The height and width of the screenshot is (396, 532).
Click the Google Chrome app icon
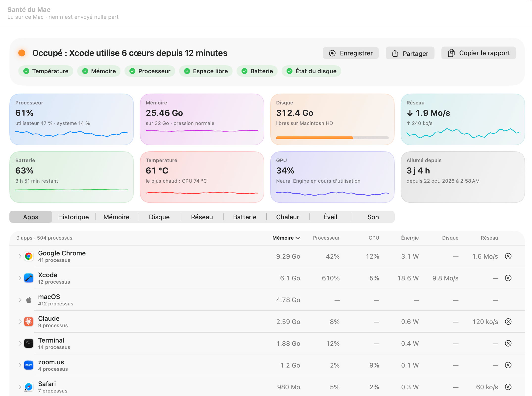pos(29,256)
